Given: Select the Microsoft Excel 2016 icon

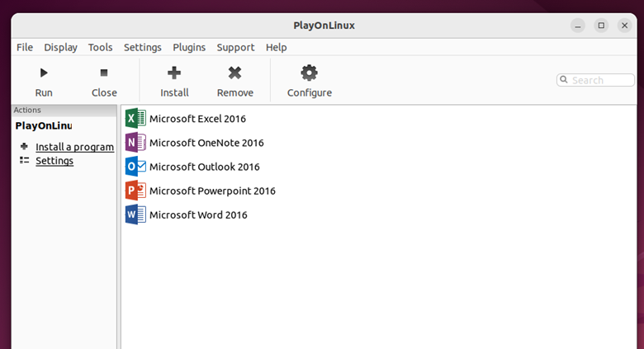Looking at the screenshot, I should [x=135, y=119].
